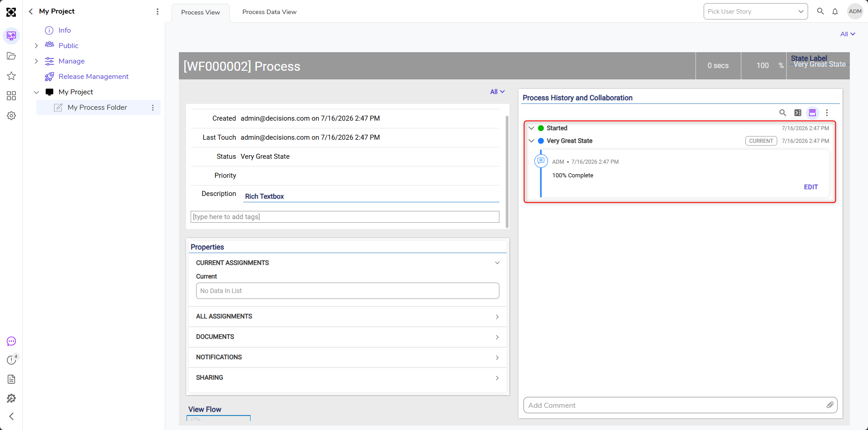The image size is (868, 430).
Task: Open the folders icon in left rail
Action: click(11, 56)
